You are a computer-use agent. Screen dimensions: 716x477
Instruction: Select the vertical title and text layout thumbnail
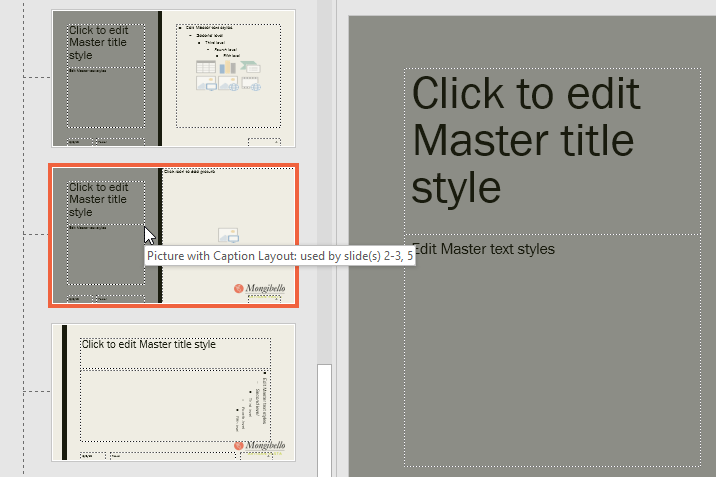pyautogui.click(x=172, y=392)
